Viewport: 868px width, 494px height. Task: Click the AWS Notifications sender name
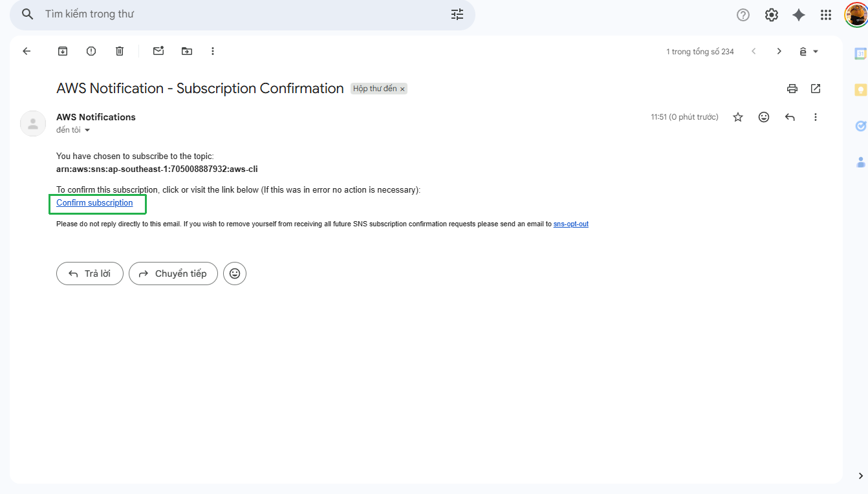[x=96, y=117]
